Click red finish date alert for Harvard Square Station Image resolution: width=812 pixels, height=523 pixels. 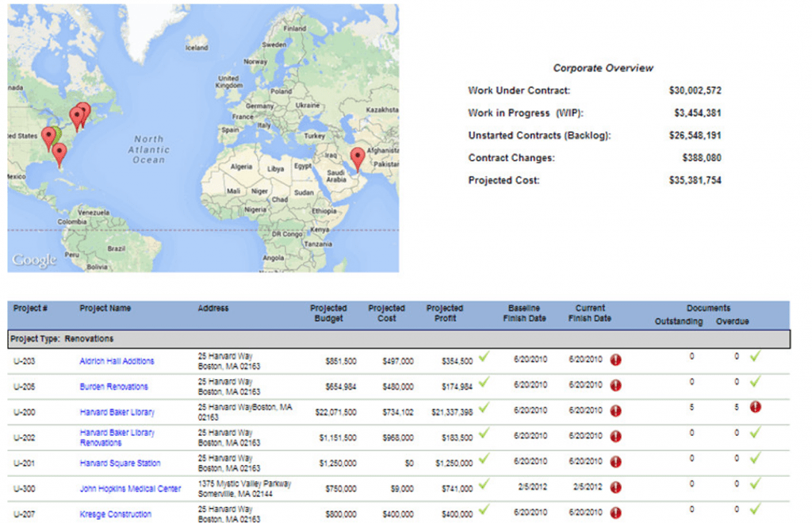tap(615, 461)
